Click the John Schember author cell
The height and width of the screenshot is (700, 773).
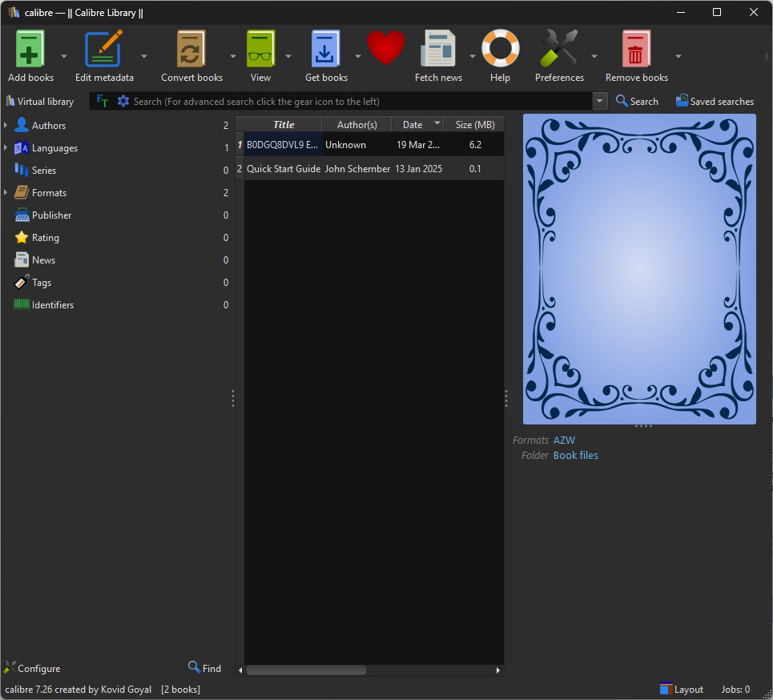(x=357, y=168)
